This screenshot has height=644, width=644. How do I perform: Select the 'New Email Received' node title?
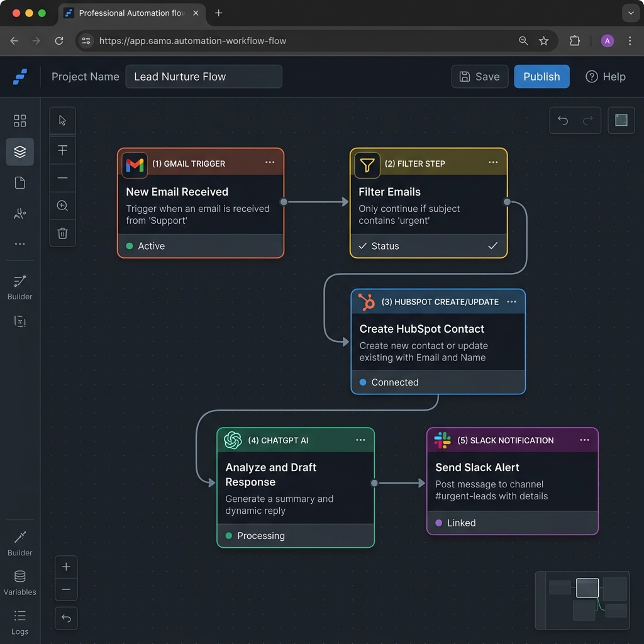click(177, 192)
